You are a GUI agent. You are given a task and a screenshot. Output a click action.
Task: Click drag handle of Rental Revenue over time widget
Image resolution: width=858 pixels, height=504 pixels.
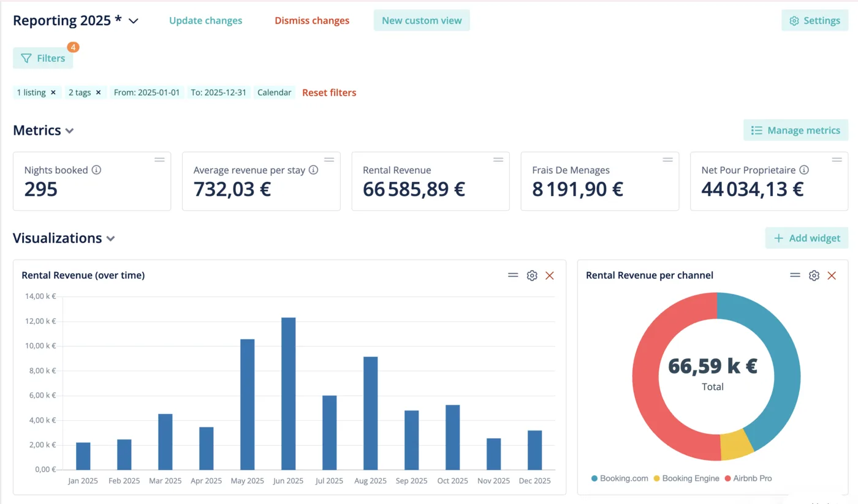513,276
